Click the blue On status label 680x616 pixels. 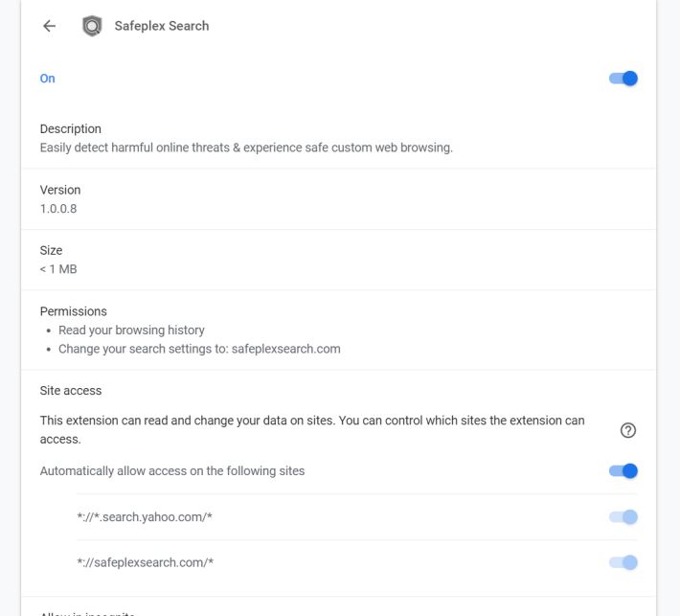click(48, 79)
